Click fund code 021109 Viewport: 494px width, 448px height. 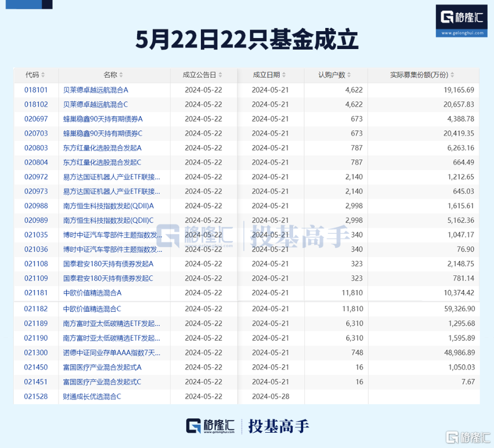[36, 279]
